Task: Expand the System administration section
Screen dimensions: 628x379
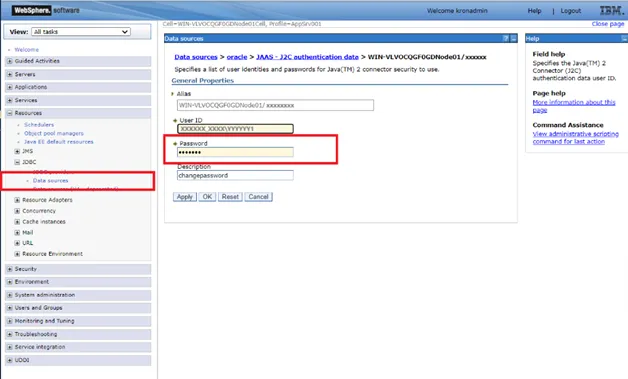Action: pos(10,295)
